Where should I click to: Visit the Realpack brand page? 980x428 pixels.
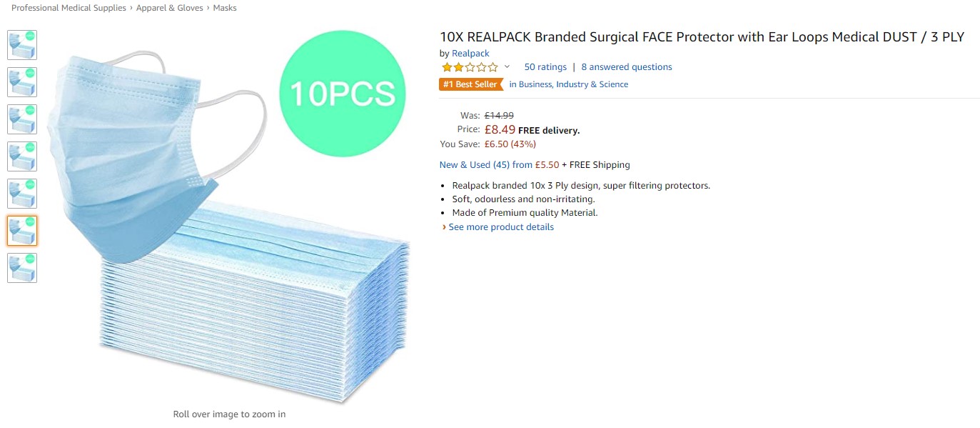pyautogui.click(x=470, y=54)
